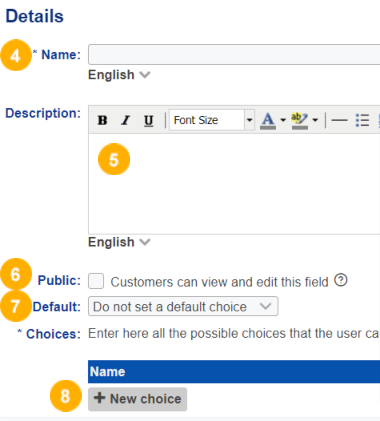Toggle bold formatting in Description toolbar
This screenshot has height=421, width=380.
[x=102, y=120]
